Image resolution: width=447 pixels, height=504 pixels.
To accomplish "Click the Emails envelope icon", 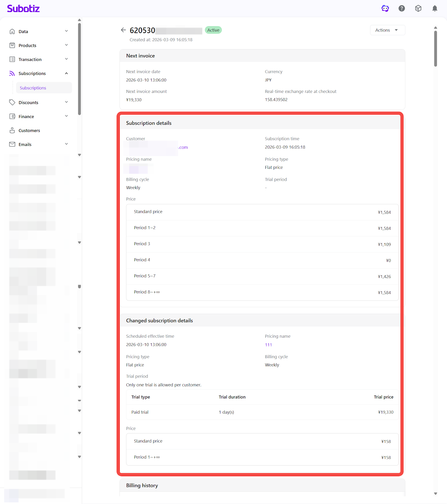I will pos(12,144).
